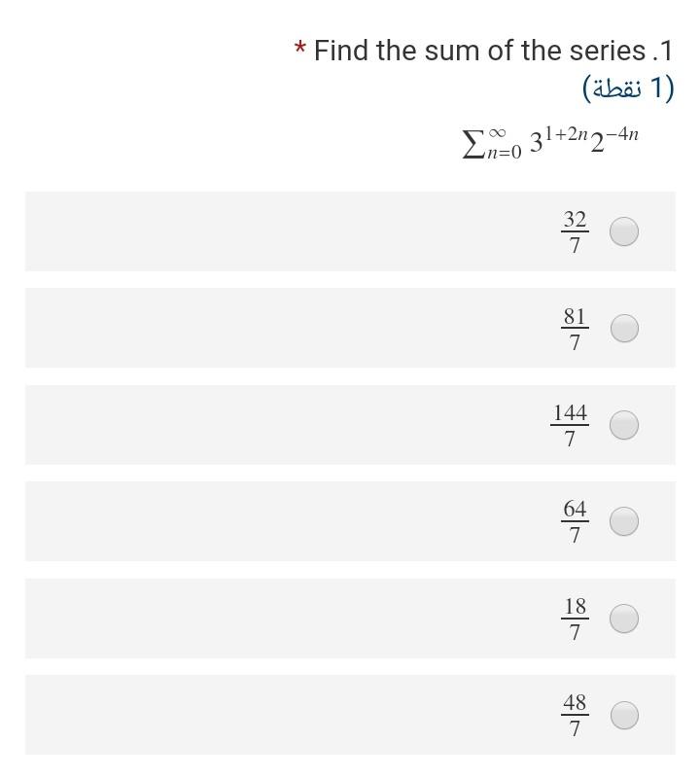Click the answer row showing 144/7
700x779 pixels.
tap(350, 425)
